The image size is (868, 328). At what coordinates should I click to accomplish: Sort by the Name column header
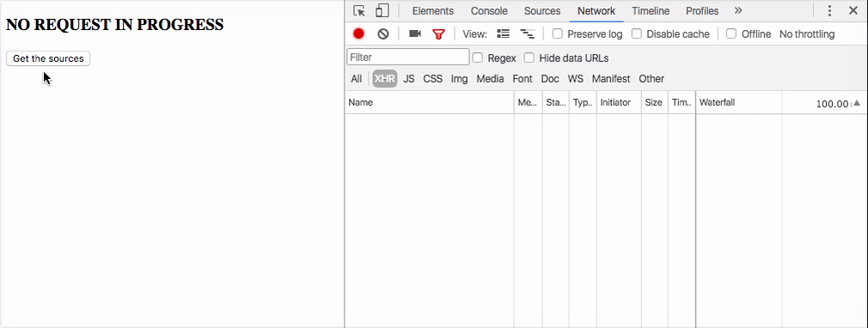pyautogui.click(x=429, y=103)
